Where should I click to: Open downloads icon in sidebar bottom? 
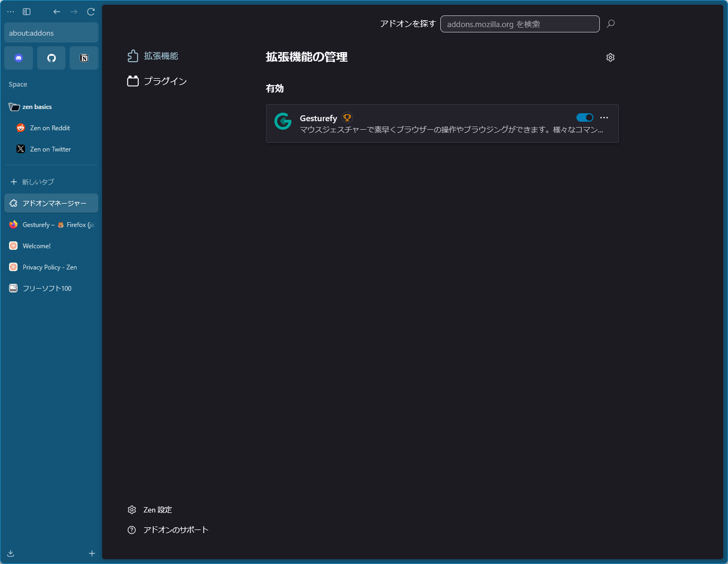(x=11, y=553)
